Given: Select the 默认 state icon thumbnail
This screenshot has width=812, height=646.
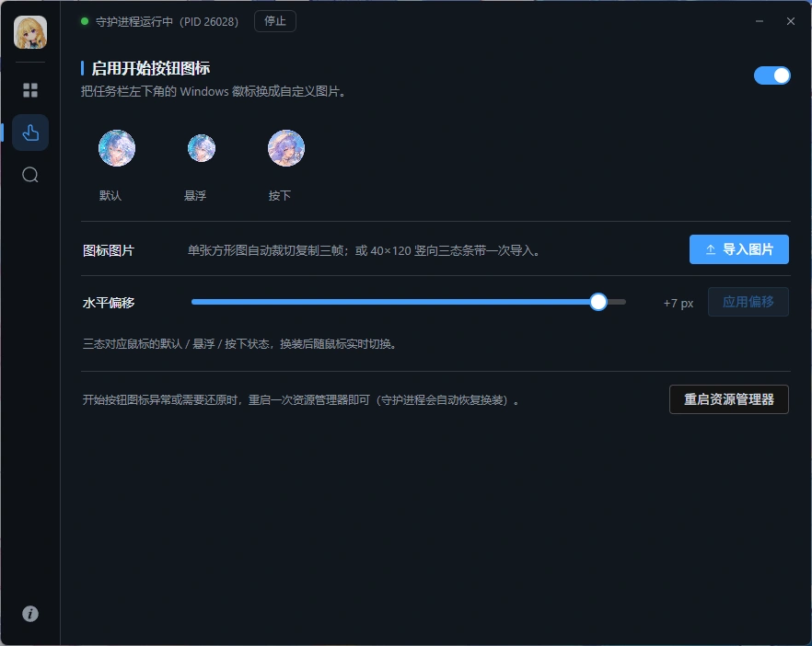Looking at the screenshot, I should tap(117, 148).
